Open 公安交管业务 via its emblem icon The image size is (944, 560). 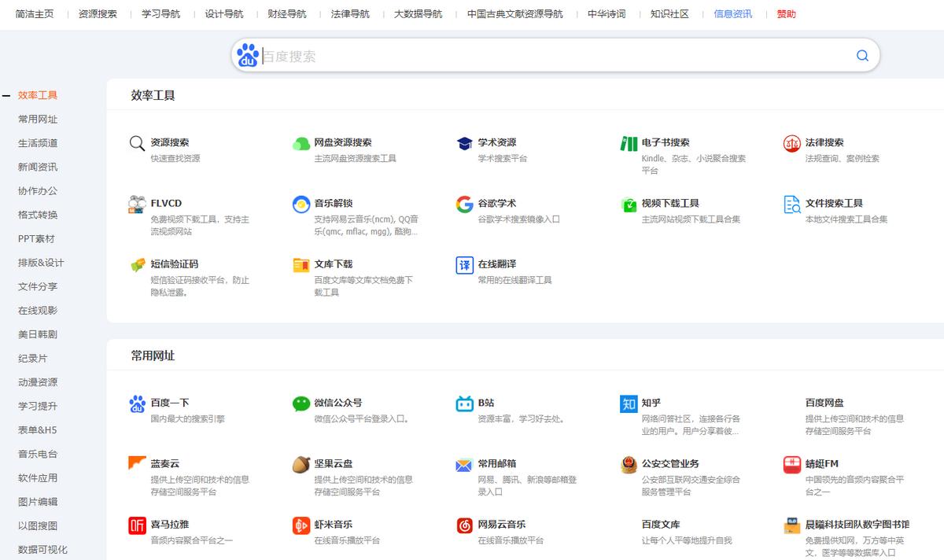[x=627, y=463]
